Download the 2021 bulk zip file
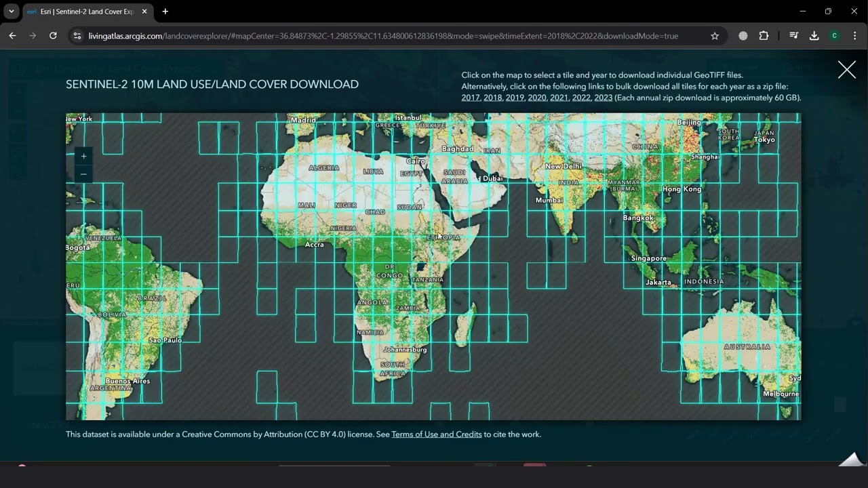The width and height of the screenshot is (868, 488). point(559,98)
